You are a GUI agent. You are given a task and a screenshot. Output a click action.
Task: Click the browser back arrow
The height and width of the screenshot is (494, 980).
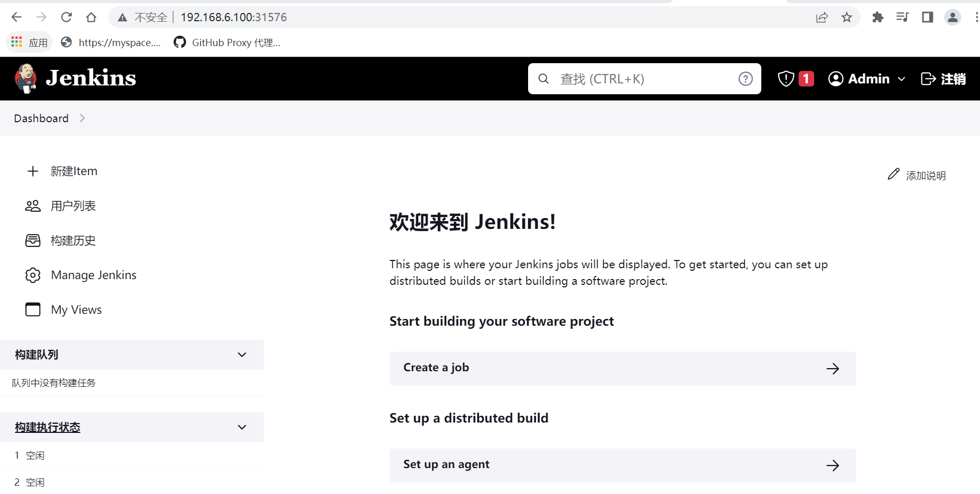[x=17, y=17]
